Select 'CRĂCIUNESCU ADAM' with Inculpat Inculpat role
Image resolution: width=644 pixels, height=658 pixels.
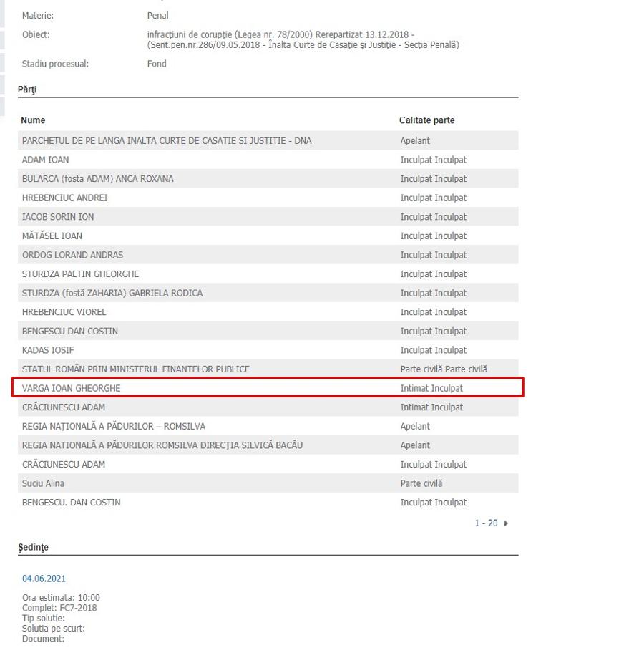tap(268, 464)
